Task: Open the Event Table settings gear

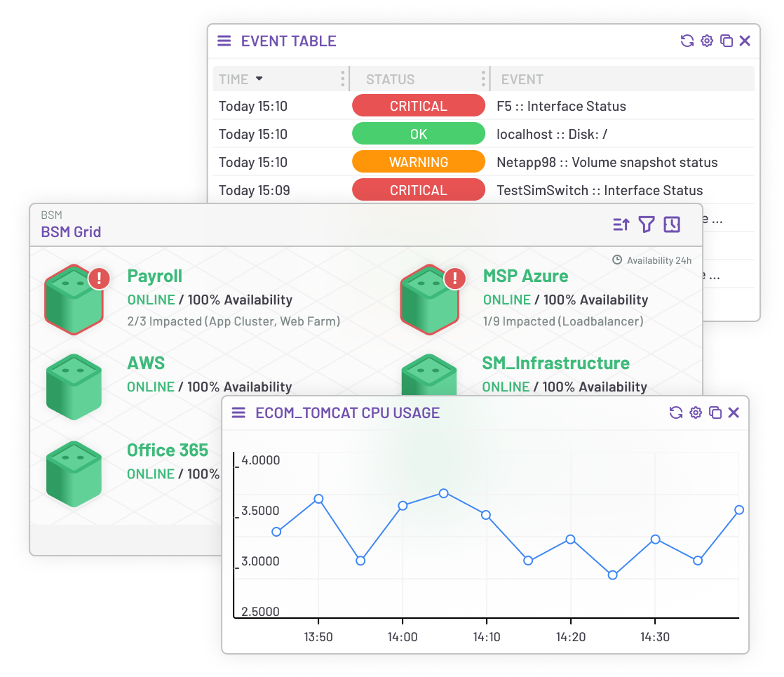Action: coord(706,41)
